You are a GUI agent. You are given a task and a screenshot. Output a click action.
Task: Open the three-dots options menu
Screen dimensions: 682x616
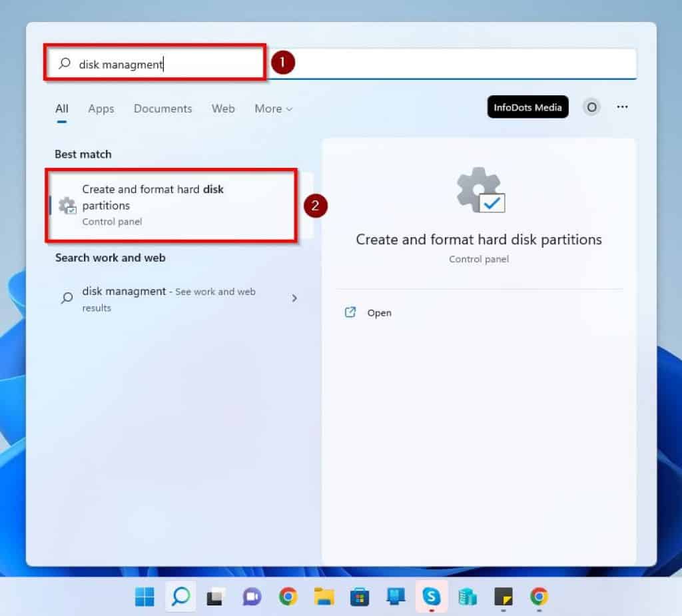tap(622, 107)
